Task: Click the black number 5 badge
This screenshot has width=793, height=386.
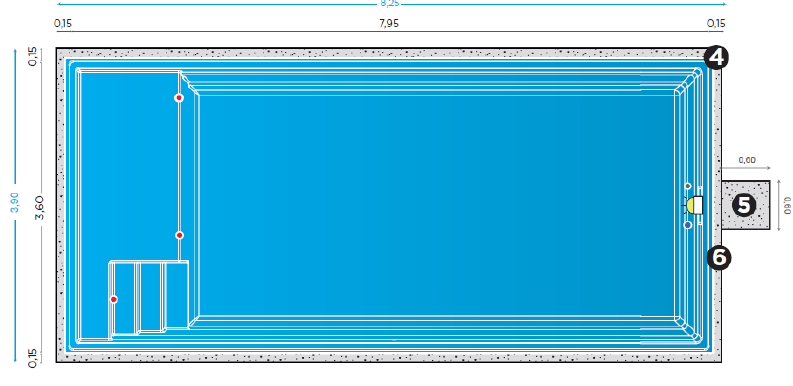Action: coord(744,205)
